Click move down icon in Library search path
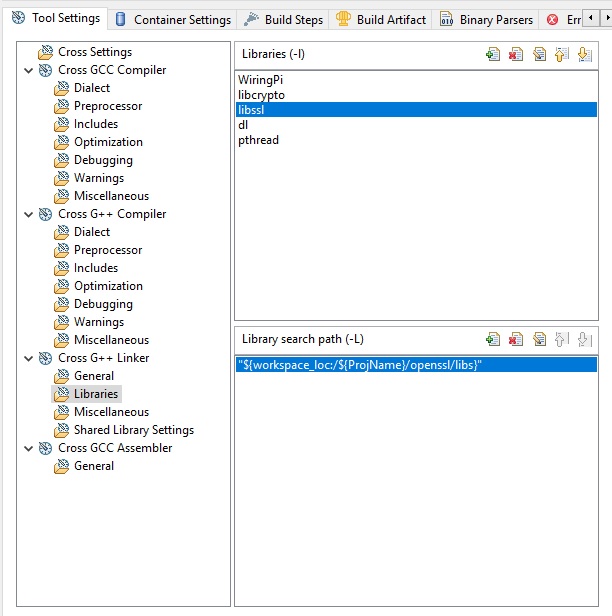The height and width of the screenshot is (616, 612). click(x=585, y=339)
